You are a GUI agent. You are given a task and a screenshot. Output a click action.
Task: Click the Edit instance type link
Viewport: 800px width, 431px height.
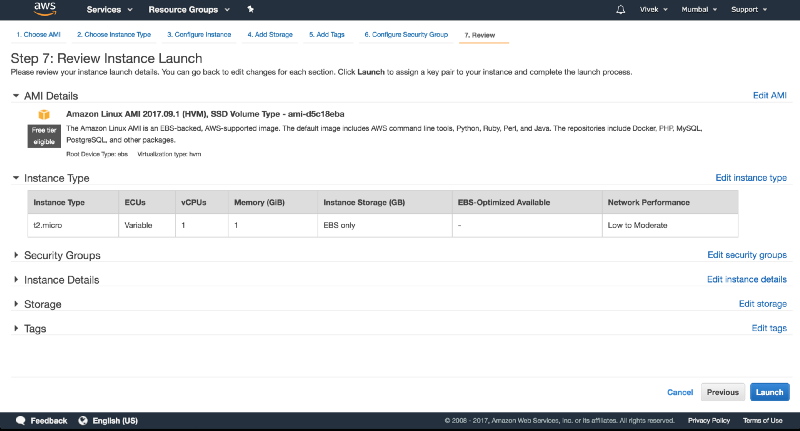click(751, 178)
